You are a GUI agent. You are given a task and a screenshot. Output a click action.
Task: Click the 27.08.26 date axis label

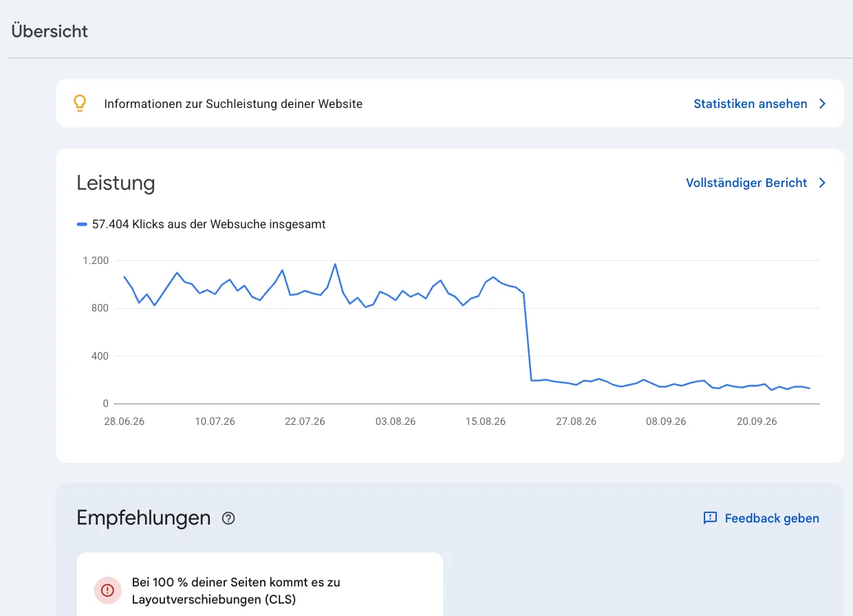pos(576,421)
